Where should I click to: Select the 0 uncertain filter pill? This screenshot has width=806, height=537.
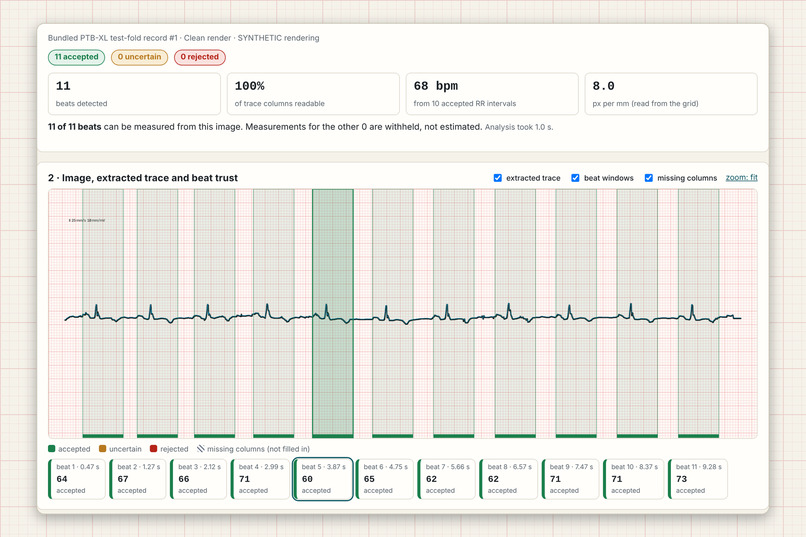tap(139, 57)
